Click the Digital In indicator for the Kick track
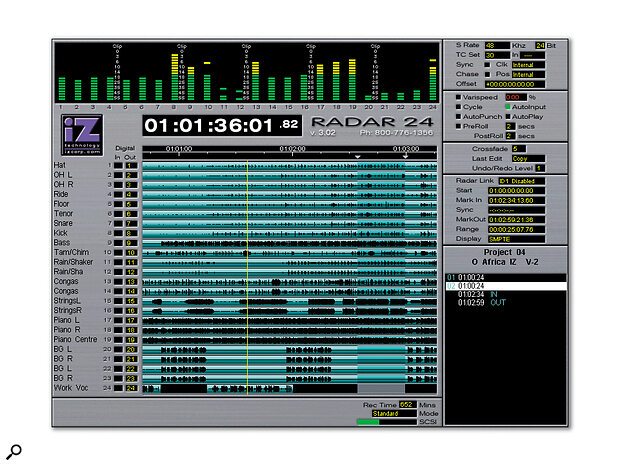The image size is (620, 466). pos(118,232)
